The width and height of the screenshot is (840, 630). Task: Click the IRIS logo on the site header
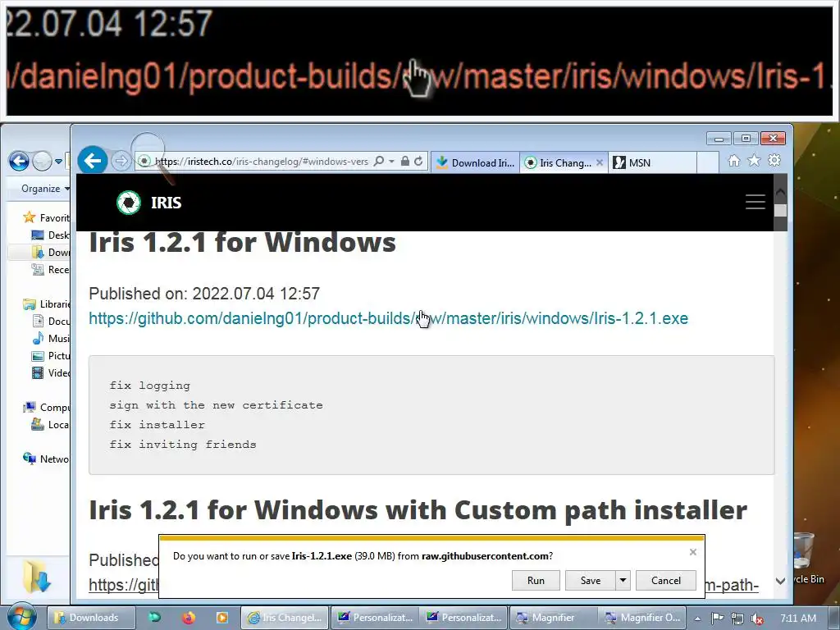click(149, 203)
